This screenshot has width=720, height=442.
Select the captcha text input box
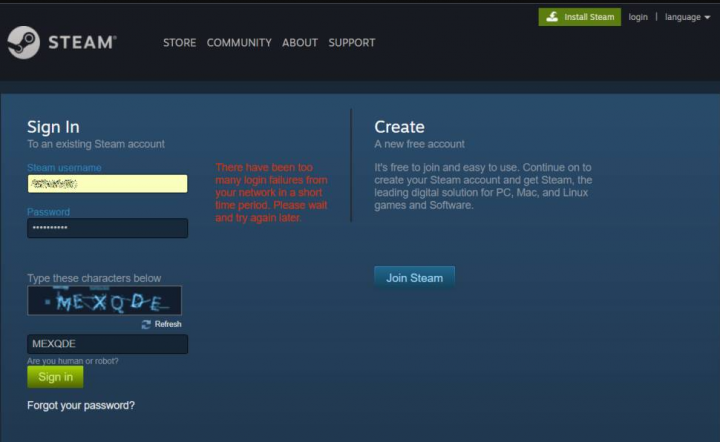click(x=107, y=344)
